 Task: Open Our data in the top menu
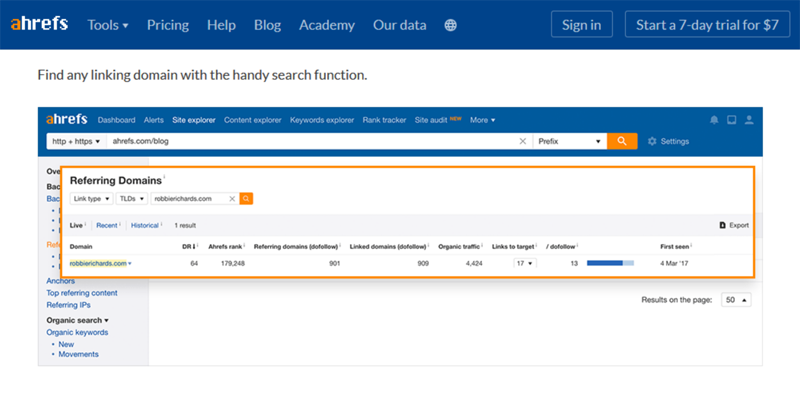pyautogui.click(x=399, y=25)
